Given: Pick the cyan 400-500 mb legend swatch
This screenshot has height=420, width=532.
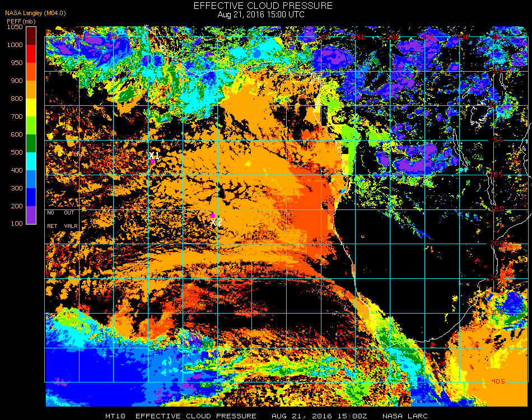Looking at the screenshot, I should [x=31, y=161].
